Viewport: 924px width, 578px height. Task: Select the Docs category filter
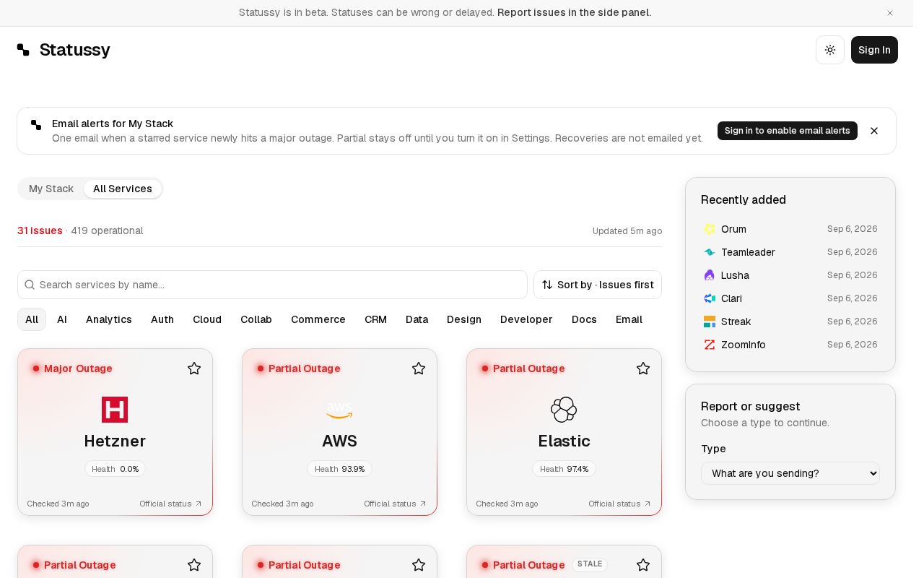584,319
